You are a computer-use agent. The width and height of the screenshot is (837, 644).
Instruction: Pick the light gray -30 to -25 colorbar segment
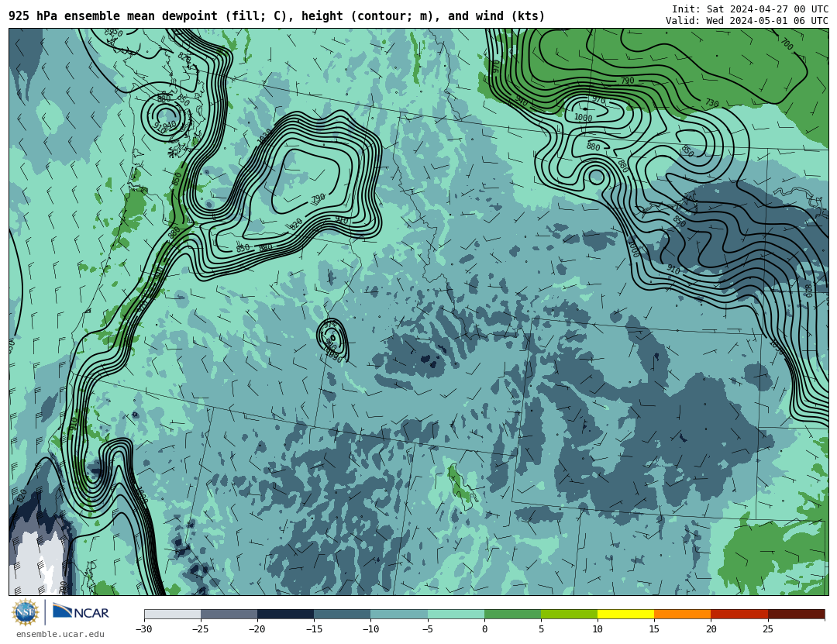tap(172, 614)
